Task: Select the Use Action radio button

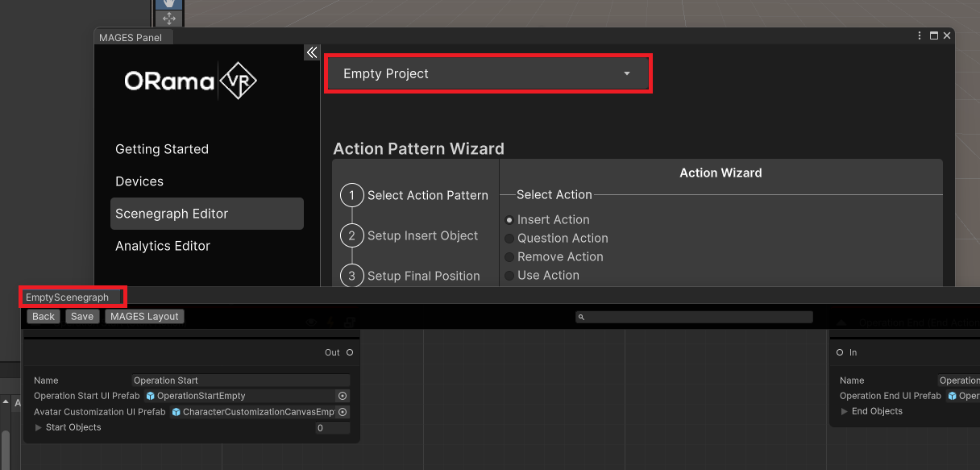Action: 509,276
